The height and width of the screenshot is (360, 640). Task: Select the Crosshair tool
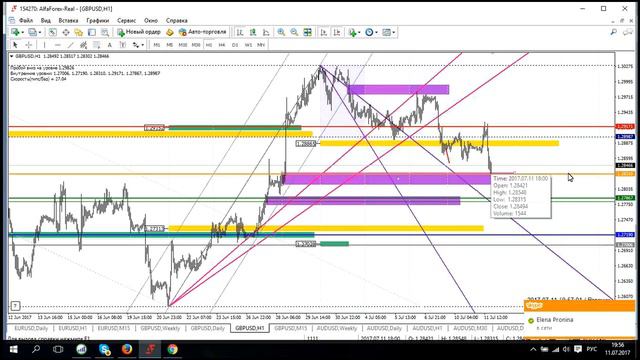[x=29, y=45]
